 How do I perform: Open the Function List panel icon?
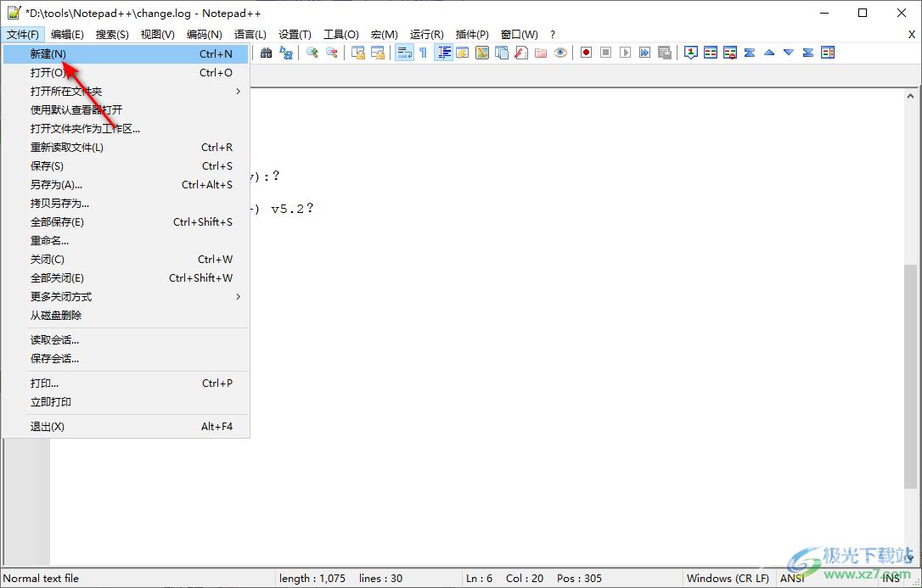tap(521, 53)
